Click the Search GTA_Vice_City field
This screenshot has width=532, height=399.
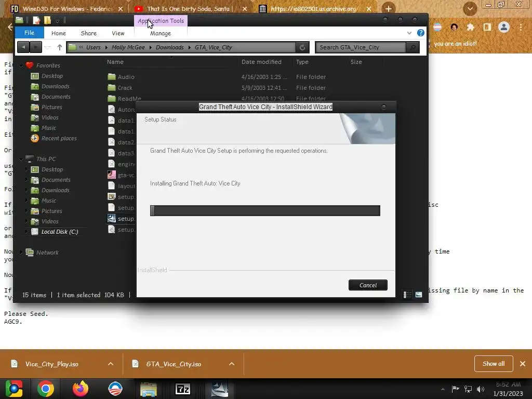click(x=361, y=47)
